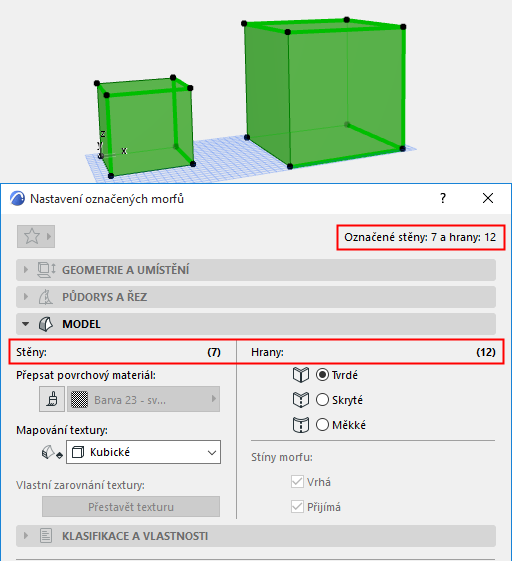Expand the Půdorys a řez panel

pos(256,297)
